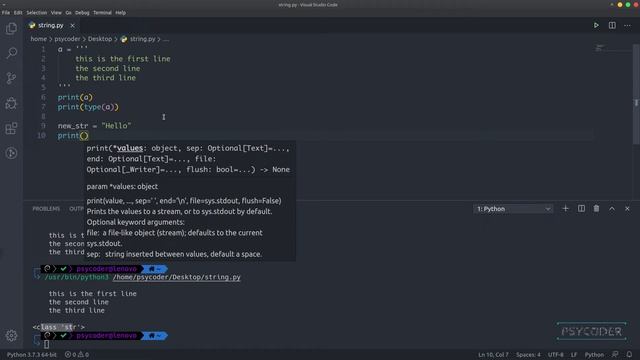Place cursor in 'new_str = "Hello"' line

point(95,126)
